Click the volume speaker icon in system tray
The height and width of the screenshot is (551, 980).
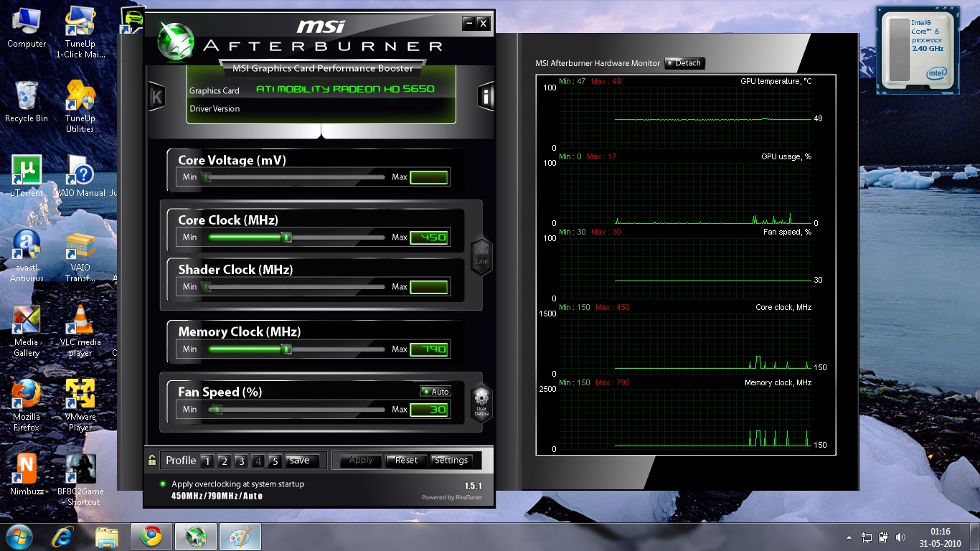pyautogui.click(x=901, y=537)
